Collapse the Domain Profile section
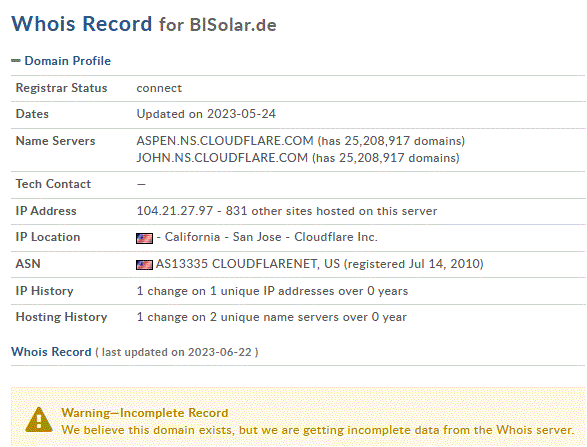Viewport: 587px width, 447px height. point(15,61)
